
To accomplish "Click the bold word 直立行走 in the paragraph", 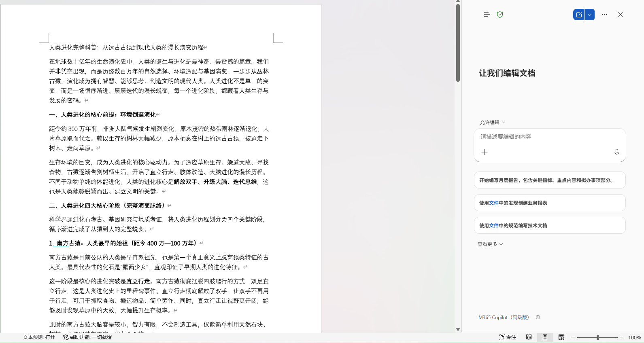I will click(x=138, y=281).
